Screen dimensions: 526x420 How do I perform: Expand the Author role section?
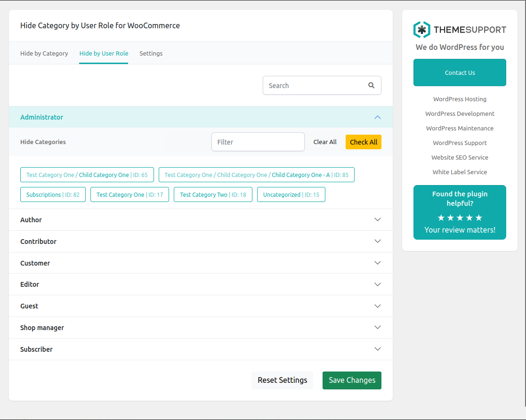pos(201,220)
